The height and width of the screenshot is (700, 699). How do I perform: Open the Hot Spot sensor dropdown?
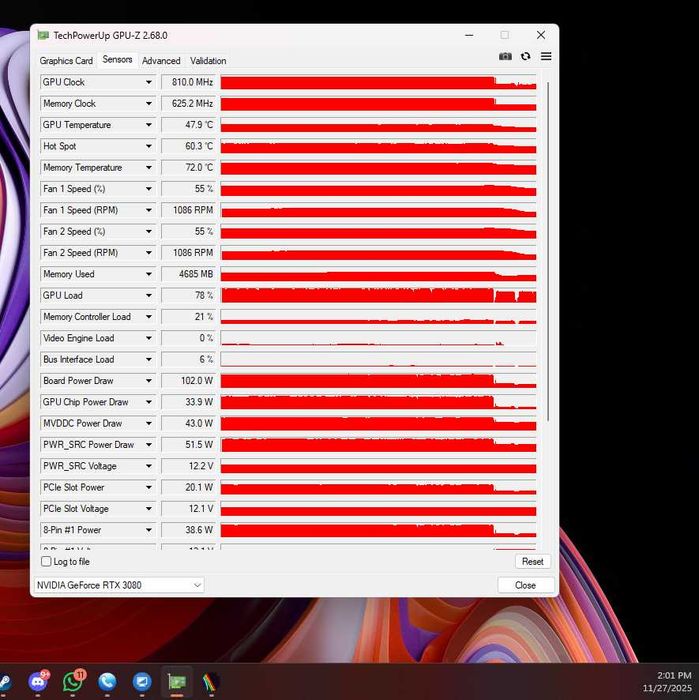tap(149, 146)
